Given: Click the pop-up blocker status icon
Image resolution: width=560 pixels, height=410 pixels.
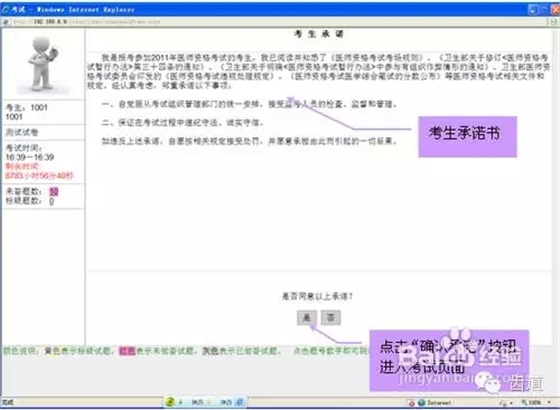Looking at the screenshot, I should pyautogui.click(x=411, y=402).
